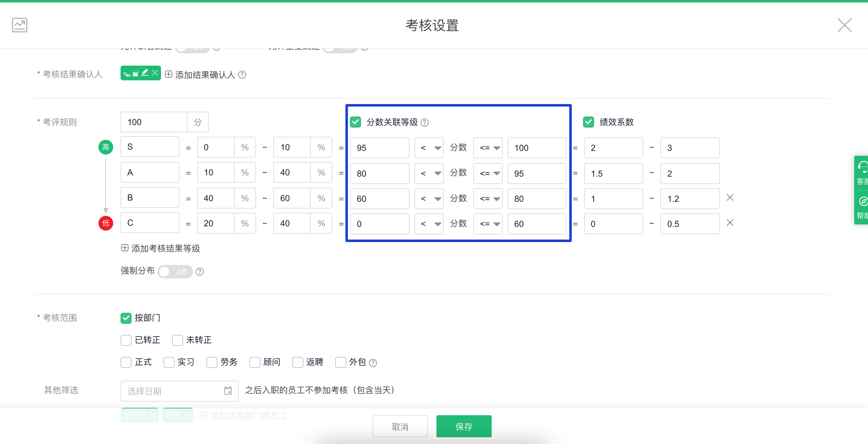Click C row coefficient upper field 0.5
The width and height of the screenshot is (868, 444).
click(x=690, y=224)
